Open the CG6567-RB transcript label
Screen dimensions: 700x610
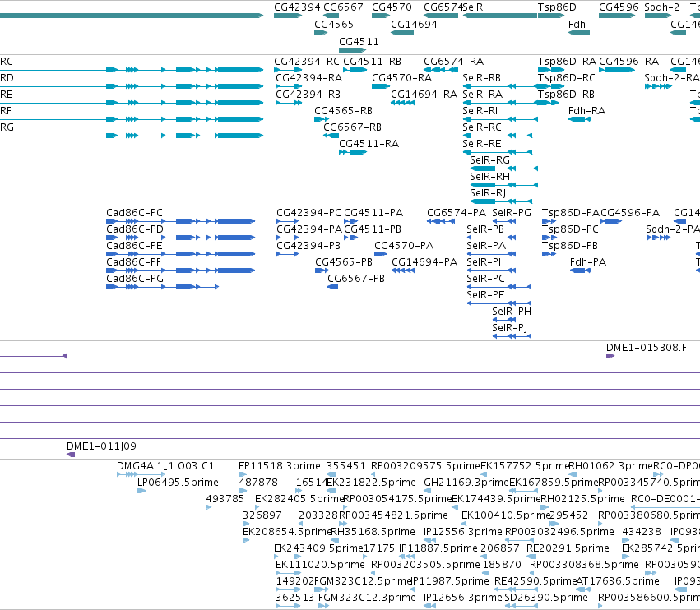352,127
